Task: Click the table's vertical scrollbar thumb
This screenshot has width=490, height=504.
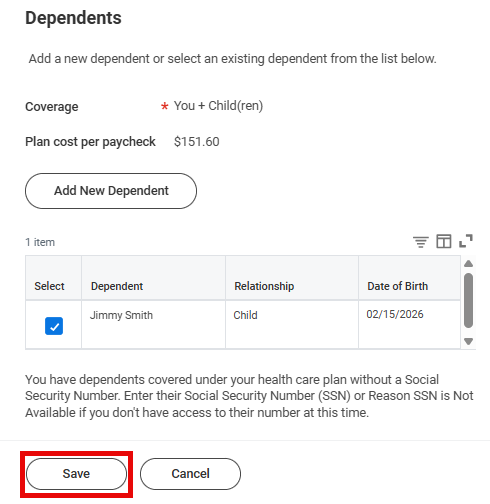Action: [468, 300]
